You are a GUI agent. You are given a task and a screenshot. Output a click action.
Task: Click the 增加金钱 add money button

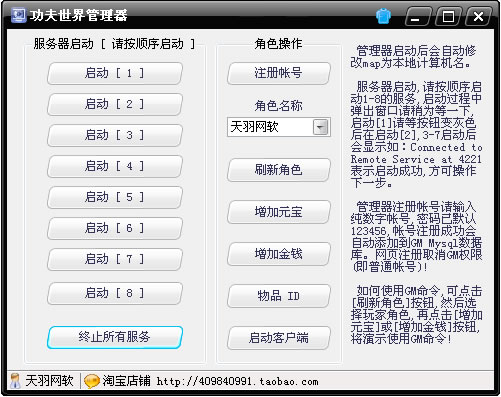click(x=279, y=254)
